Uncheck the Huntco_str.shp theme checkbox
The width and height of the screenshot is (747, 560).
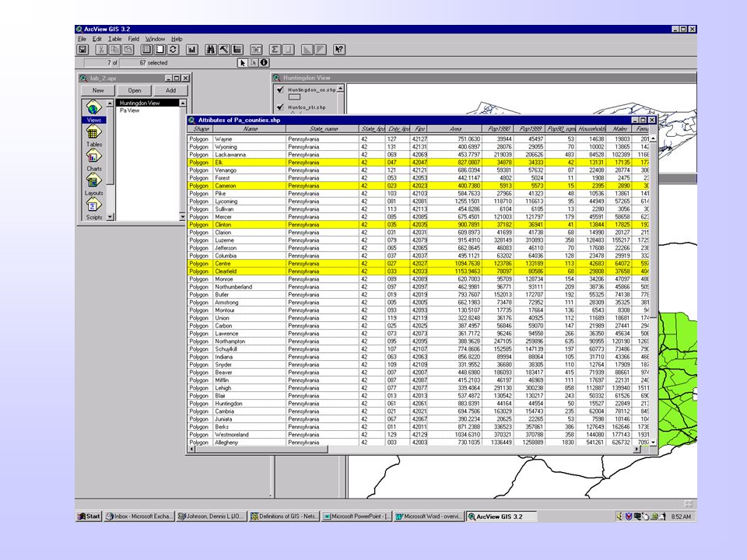[x=280, y=107]
